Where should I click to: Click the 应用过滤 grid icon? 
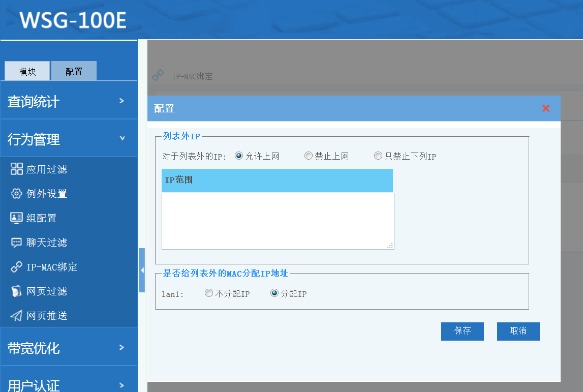pos(17,169)
